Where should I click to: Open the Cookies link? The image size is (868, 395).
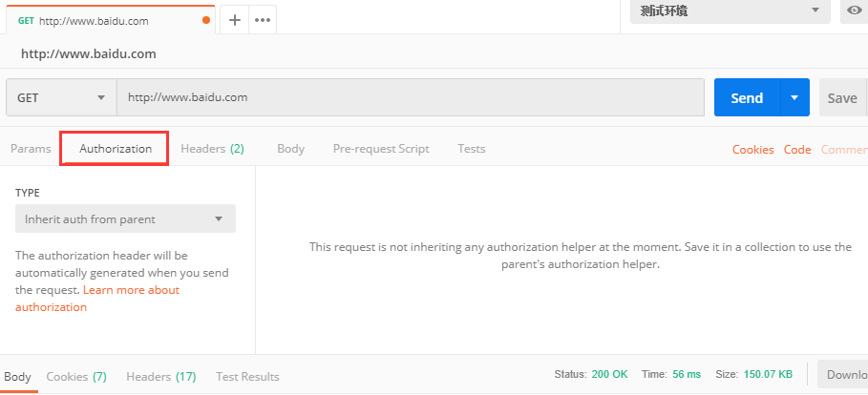coord(752,150)
